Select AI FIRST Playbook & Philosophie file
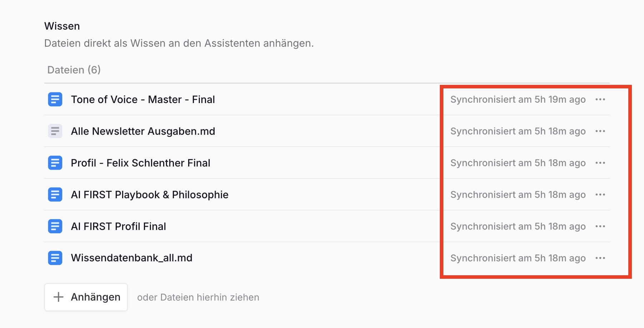This screenshot has height=328, width=644. click(x=150, y=195)
